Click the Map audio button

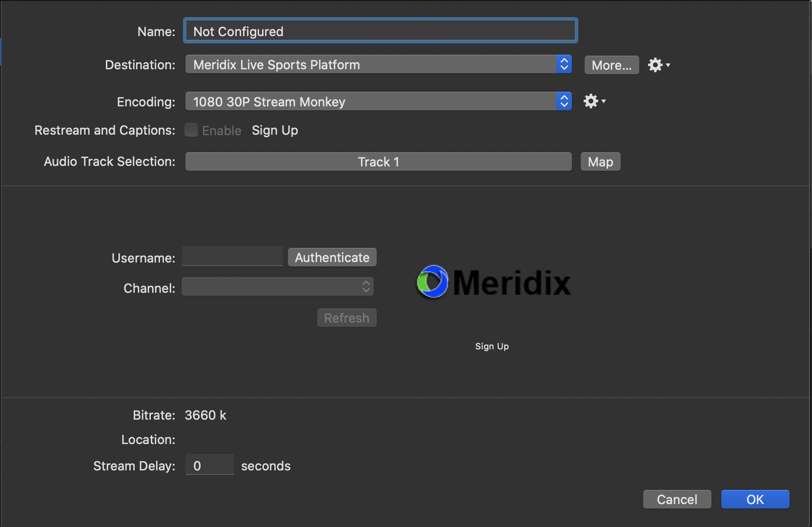coord(600,162)
